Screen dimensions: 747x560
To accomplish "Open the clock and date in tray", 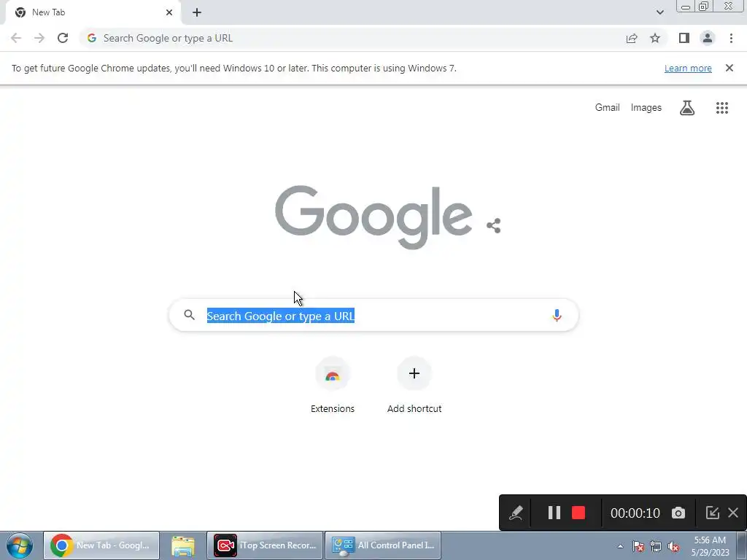I will click(x=710, y=546).
